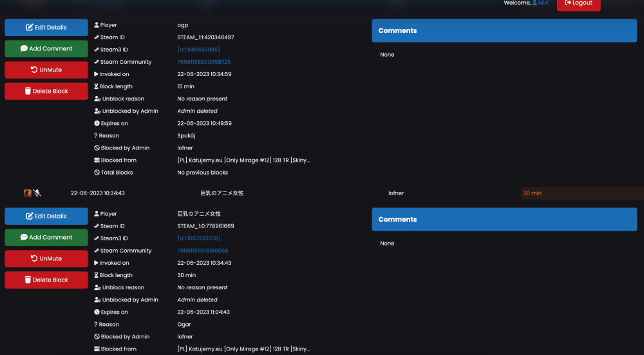Add Comment to the ogp block
The image size is (644, 355).
click(x=46, y=49)
